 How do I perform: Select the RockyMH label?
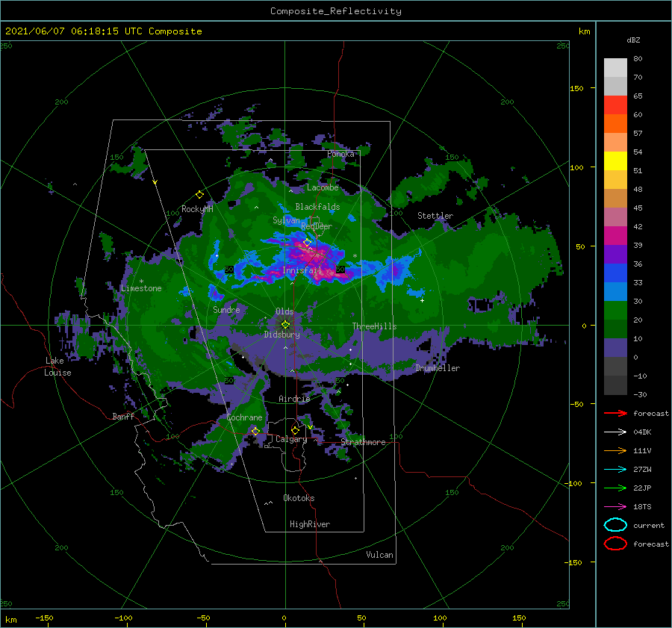click(x=197, y=209)
